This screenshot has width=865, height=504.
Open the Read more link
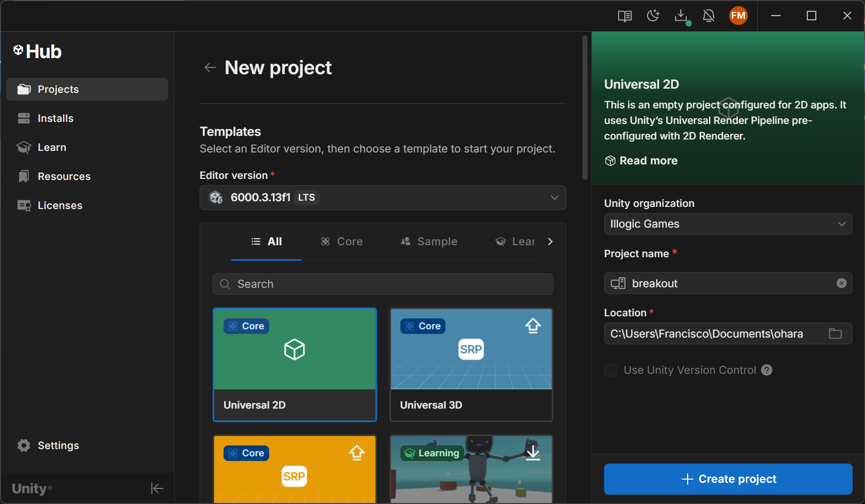[641, 161]
